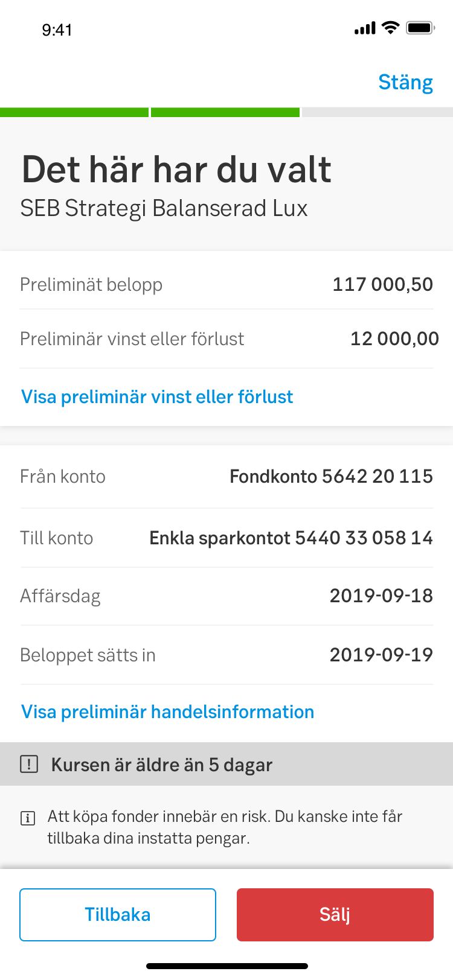Tap the second green progress step
The width and height of the screenshot is (453, 980).
(225, 112)
